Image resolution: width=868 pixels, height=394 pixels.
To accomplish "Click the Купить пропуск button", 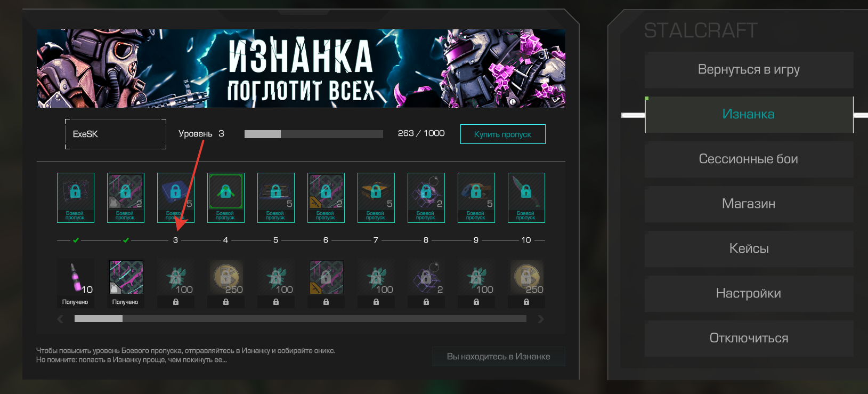I will [502, 134].
